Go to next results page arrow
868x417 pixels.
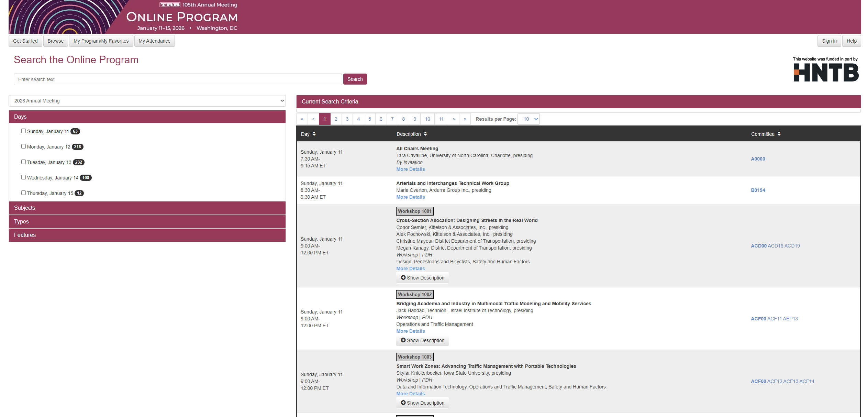[454, 119]
